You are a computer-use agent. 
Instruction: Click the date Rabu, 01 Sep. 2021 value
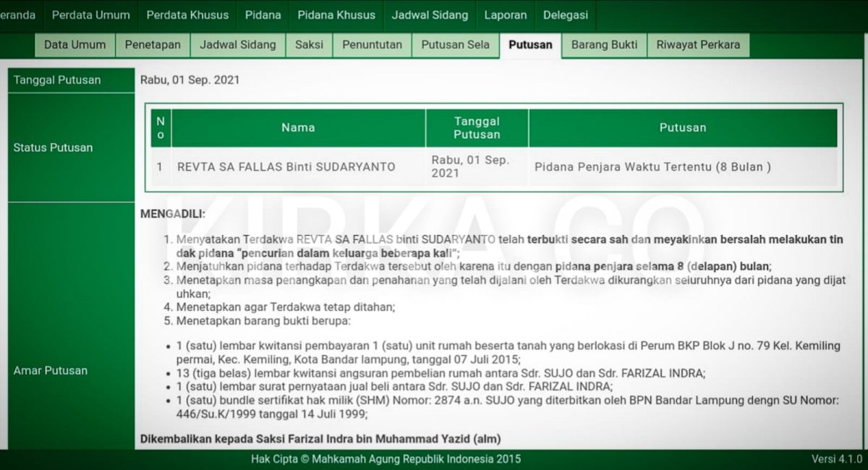(190, 80)
